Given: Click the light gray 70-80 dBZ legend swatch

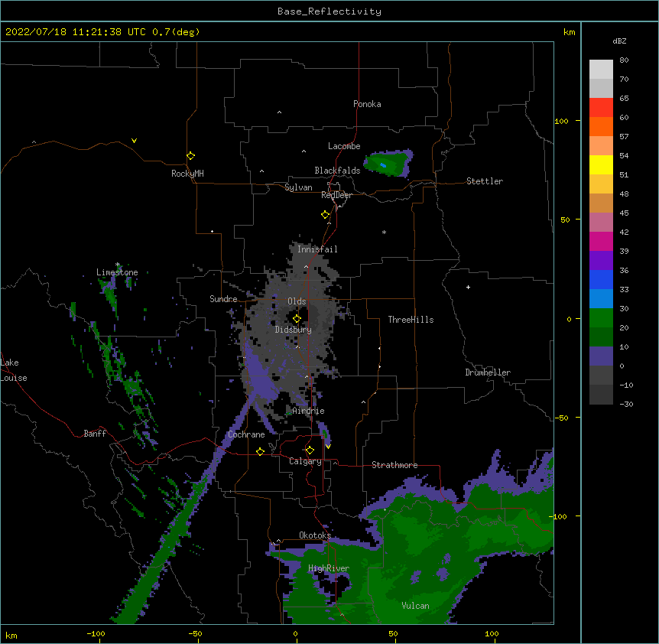Looking at the screenshot, I should click(x=601, y=70).
